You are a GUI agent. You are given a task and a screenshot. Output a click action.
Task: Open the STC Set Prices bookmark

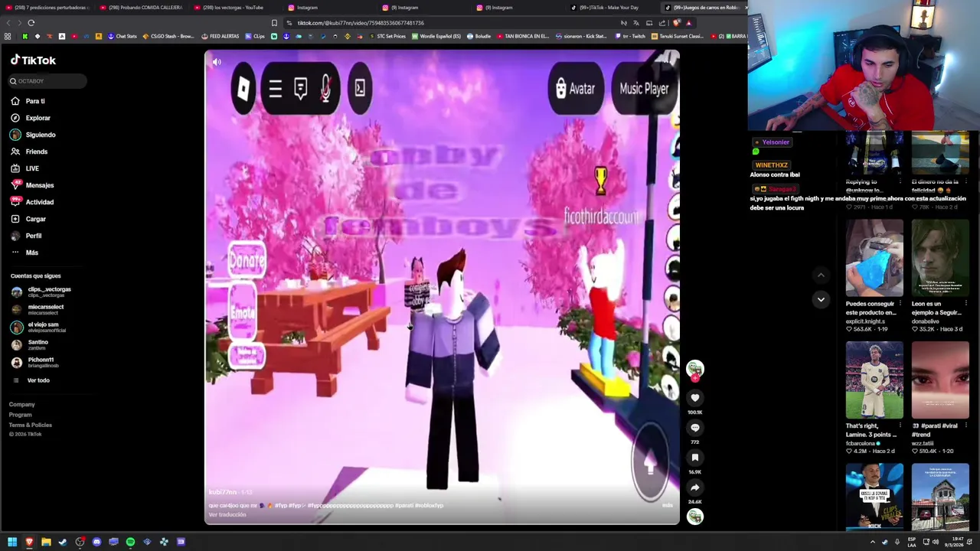click(x=387, y=36)
